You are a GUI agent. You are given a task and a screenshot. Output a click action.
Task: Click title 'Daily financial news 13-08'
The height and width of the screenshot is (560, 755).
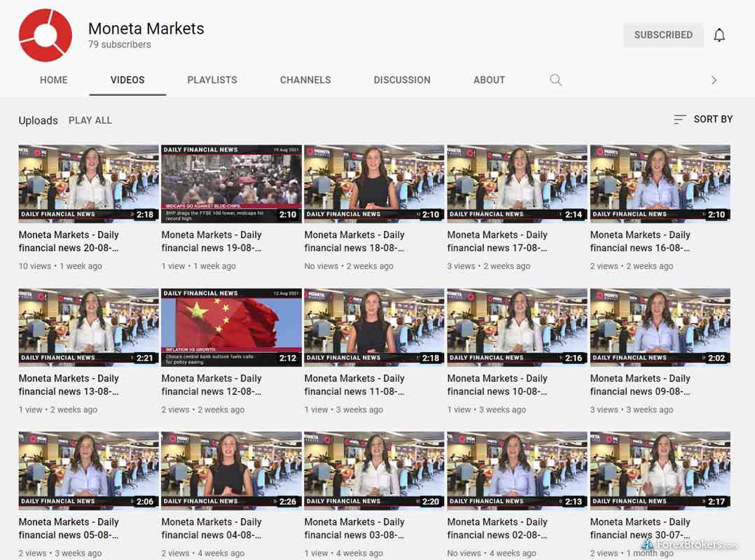tap(69, 385)
